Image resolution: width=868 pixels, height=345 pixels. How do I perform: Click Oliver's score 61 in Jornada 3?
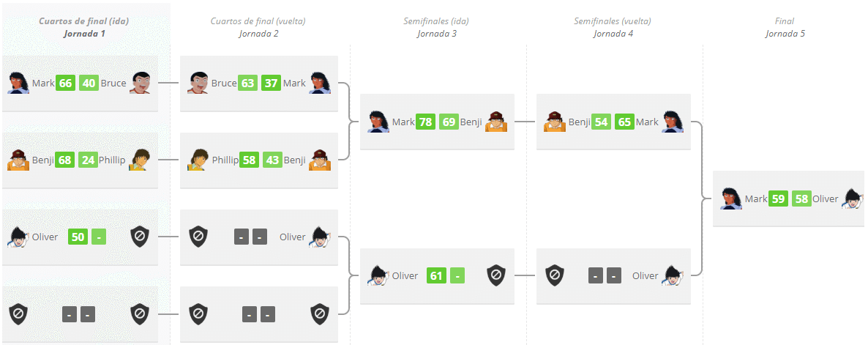[x=436, y=275]
